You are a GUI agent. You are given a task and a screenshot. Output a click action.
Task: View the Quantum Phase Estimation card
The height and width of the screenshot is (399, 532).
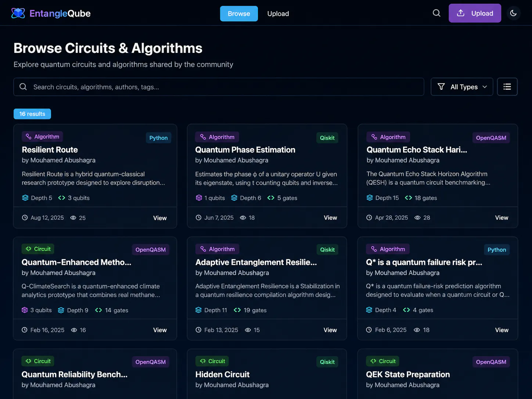(x=330, y=218)
